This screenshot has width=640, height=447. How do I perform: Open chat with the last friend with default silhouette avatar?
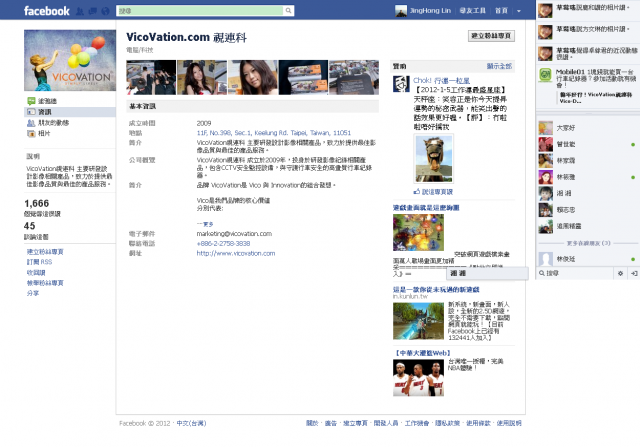point(588,259)
